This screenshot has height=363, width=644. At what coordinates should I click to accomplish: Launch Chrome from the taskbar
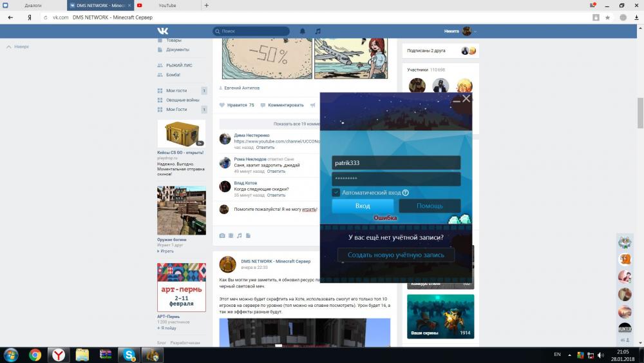coord(35,355)
